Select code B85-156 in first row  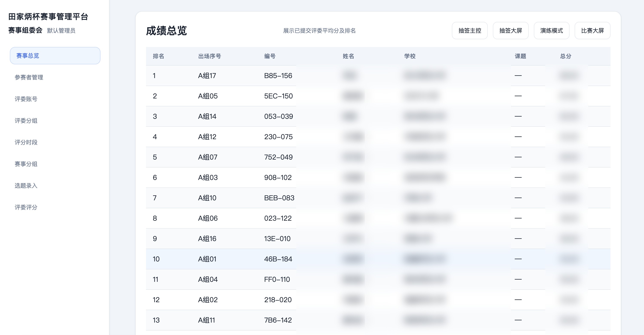pyautogui.click(x=278, y=75)
